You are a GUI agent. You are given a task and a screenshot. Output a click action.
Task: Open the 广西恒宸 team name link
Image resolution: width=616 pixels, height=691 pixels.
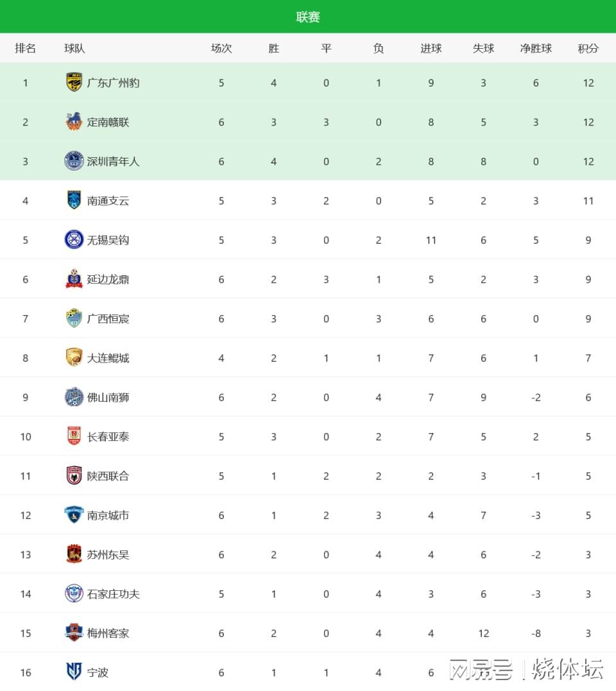pyautogui.click(x=108, y=319)
